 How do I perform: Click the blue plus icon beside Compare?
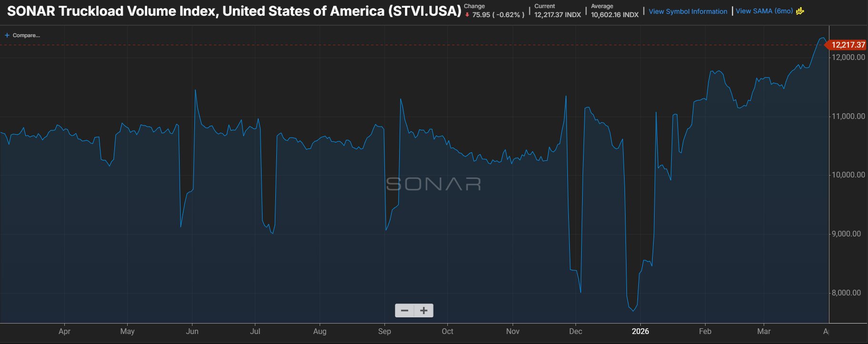click(7, 35)
